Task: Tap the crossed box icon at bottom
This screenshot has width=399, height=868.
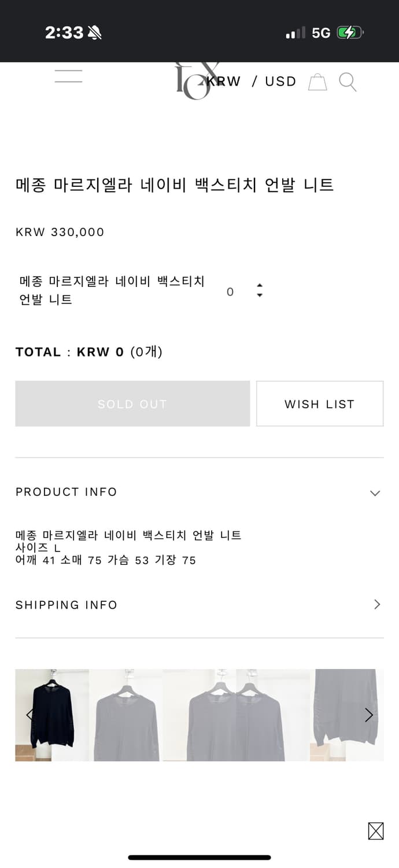Action: [376, 831]
